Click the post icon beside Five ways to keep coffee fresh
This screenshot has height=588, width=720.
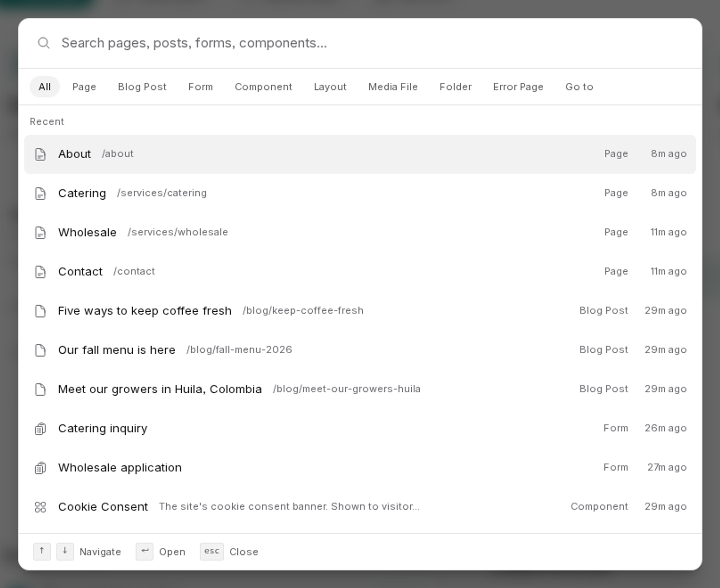(x=40, y=311)
